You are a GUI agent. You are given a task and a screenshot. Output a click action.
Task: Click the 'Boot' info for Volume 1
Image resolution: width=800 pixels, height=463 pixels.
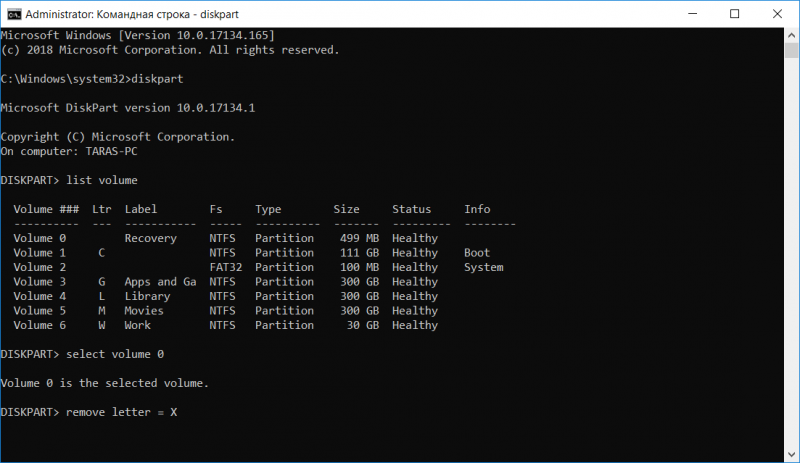tap(477, 253)
